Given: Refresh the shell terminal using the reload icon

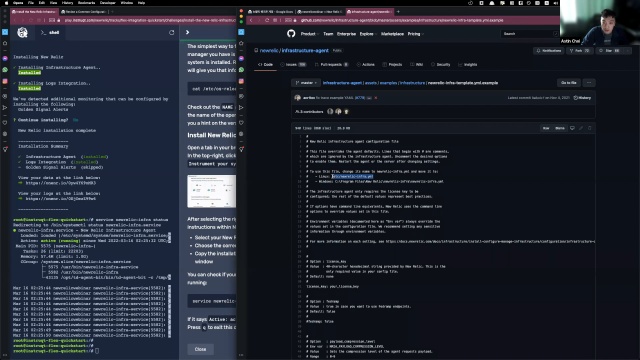Looking at the screenshot, I should tap(171, 32).
